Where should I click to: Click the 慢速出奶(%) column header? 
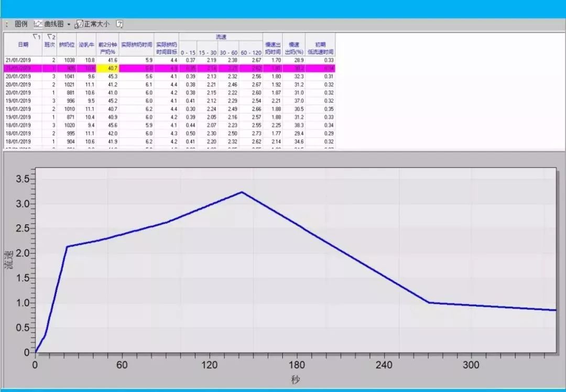[294, 48]
